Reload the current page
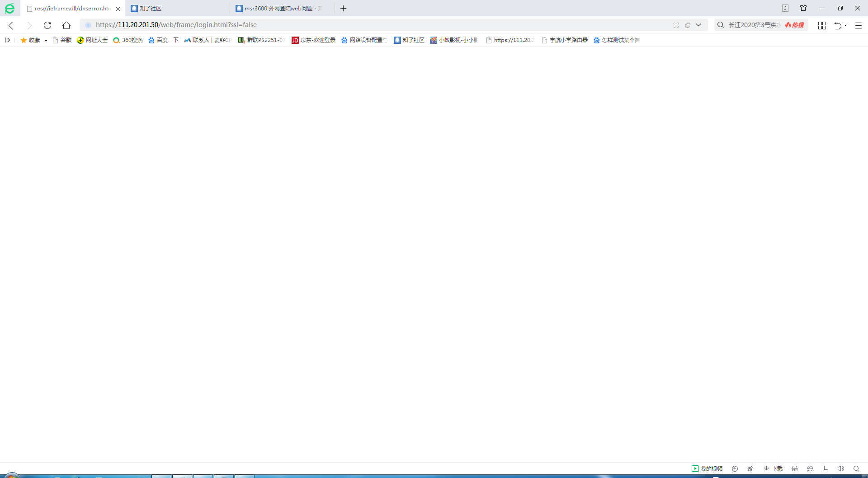The height and width of the screenshot is (478, 868). coord(47,25)
